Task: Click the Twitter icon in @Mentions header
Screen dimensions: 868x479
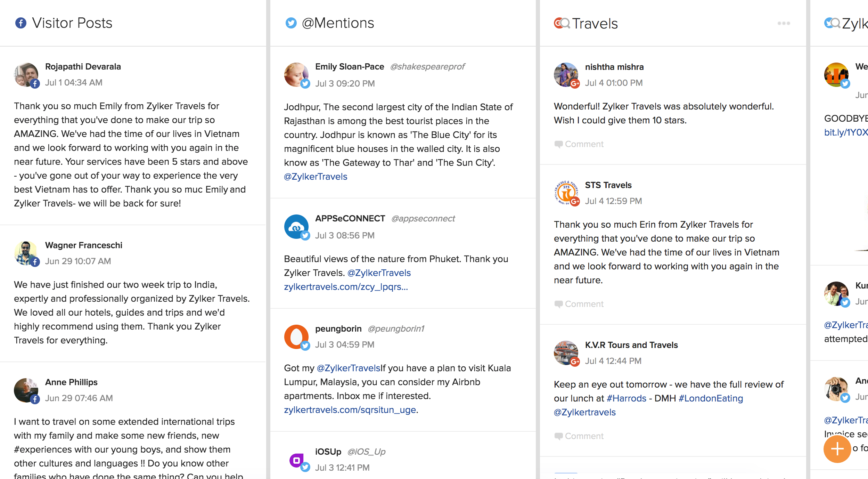Action: [291, 23]
